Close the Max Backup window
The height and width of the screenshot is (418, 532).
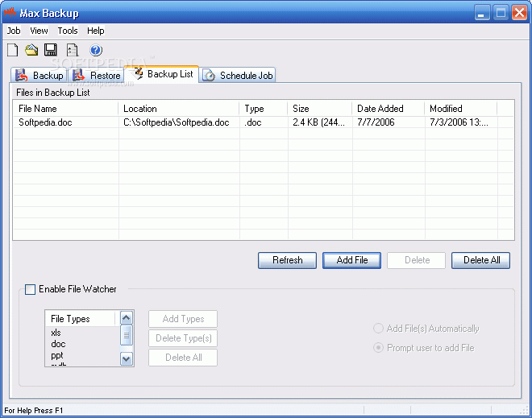(519, 13)
